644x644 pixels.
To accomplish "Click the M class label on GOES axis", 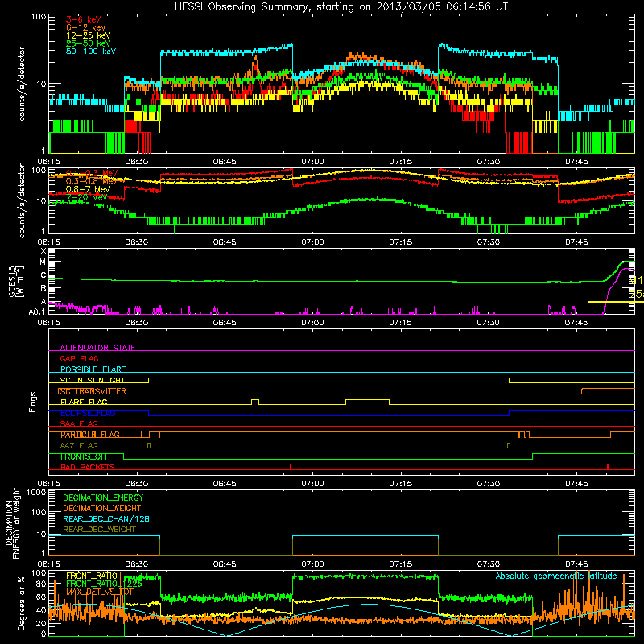I will click(x=43, y=262).
